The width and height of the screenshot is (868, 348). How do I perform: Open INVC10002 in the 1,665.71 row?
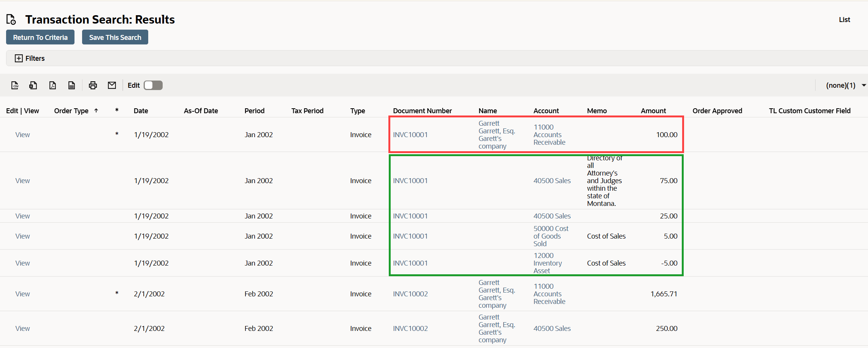(x=410, y=294)
